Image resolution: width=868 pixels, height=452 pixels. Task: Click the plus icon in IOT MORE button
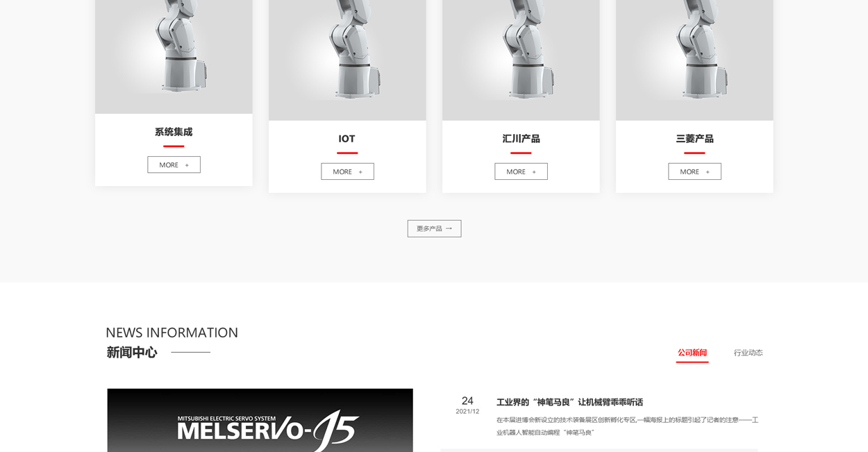(360, 172)
